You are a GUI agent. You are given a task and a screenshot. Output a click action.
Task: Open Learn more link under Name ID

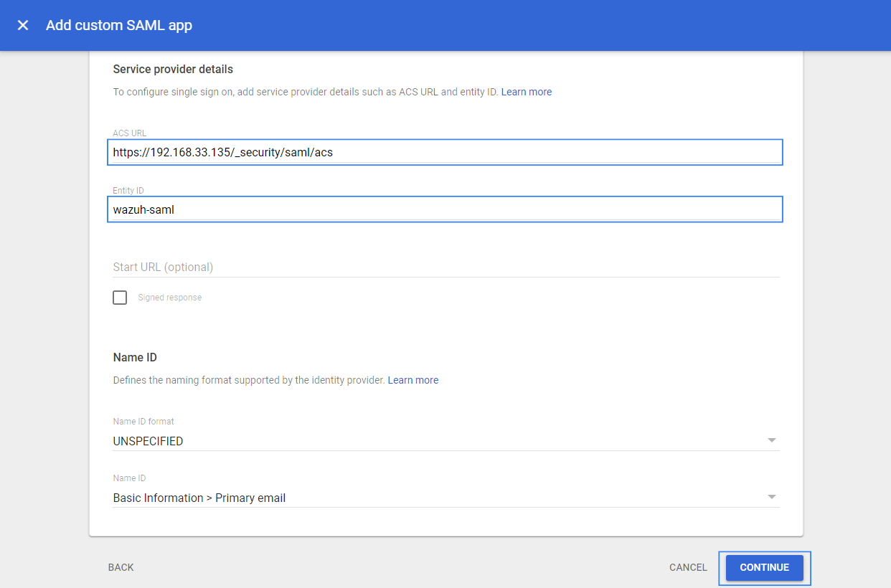click(x=413, y=380)
